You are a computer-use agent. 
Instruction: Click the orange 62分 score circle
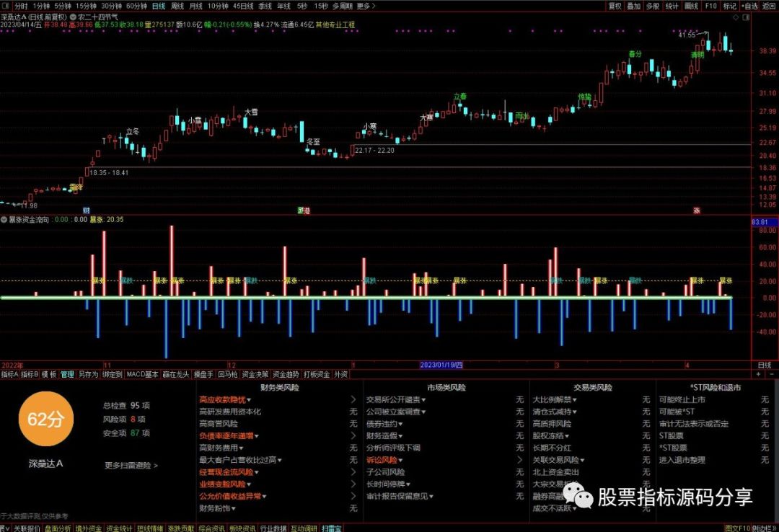[45, 419]
